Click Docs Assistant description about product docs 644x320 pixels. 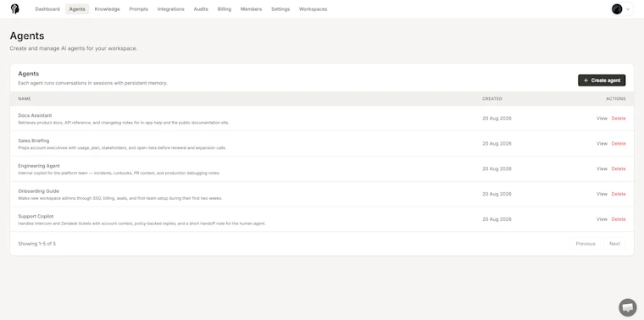click(124, 123)
